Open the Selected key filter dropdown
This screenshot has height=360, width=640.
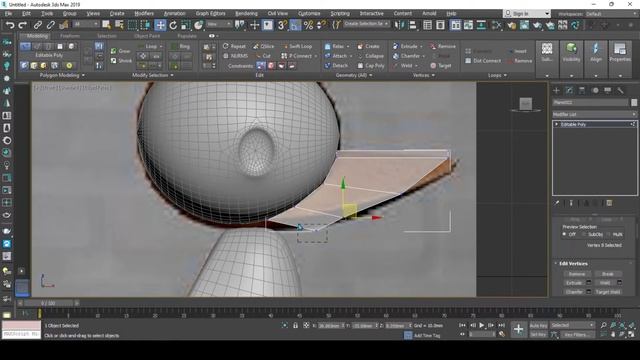[572, 325]
